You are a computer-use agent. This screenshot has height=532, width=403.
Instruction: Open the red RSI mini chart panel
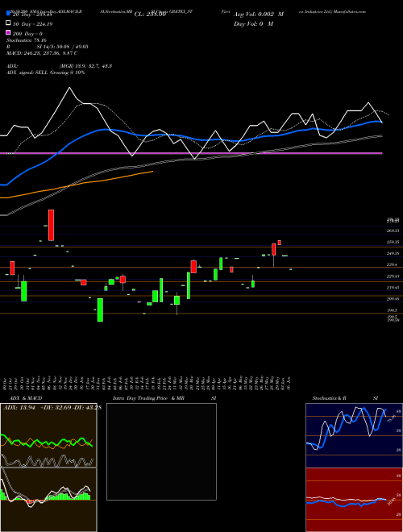click(x=354, y=500)
